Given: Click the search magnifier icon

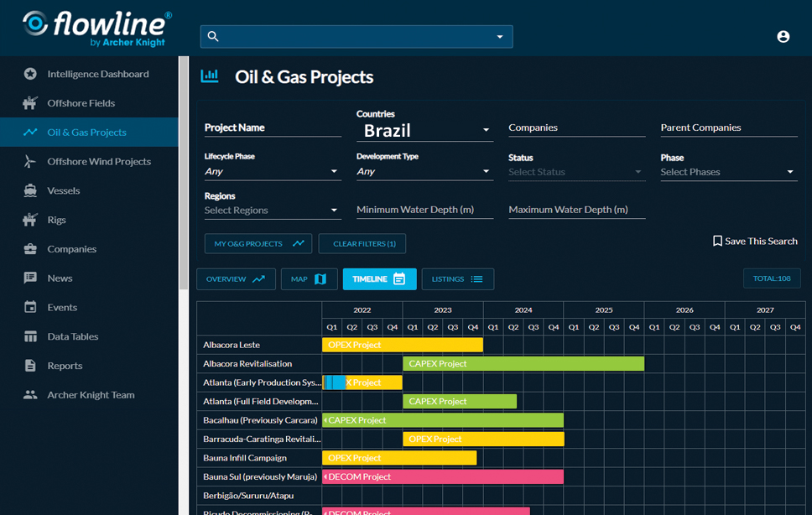Looking at the screenshot, I should point(213,36).
